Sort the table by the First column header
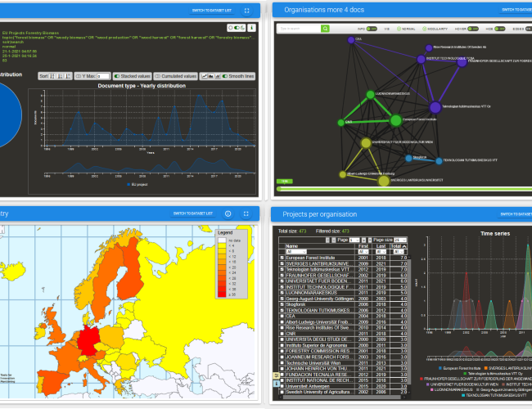Screen dimensions: 532x409 [x=363, y=246]
